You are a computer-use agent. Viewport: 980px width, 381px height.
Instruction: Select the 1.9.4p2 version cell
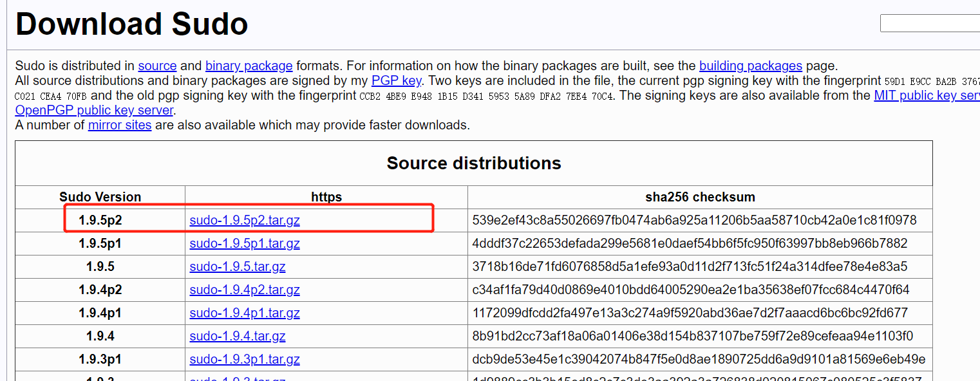pos(100,290)
